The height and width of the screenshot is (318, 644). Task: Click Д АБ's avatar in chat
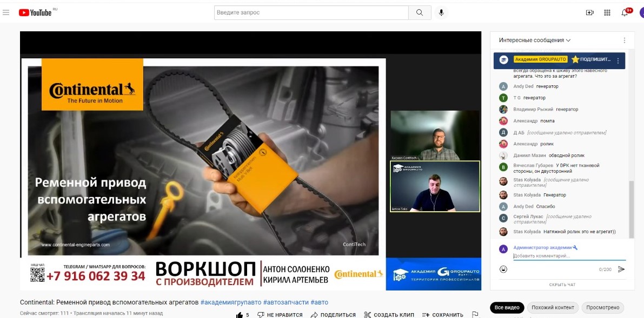[x=503, y=132]
